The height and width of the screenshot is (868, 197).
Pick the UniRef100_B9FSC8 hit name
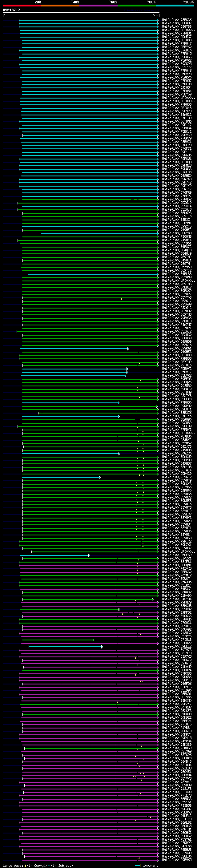pyautogui.click(x=176, y=111)
